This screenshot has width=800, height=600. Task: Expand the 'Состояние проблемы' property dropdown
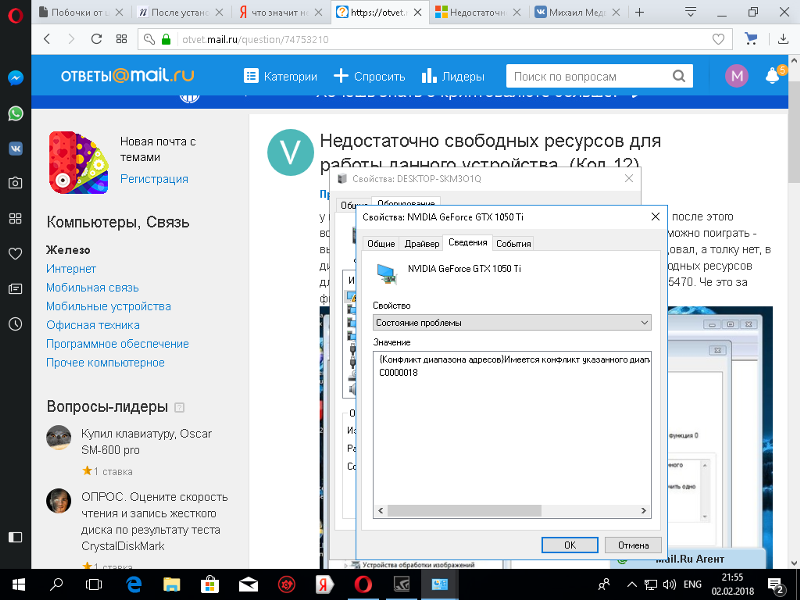coord(512,322)
